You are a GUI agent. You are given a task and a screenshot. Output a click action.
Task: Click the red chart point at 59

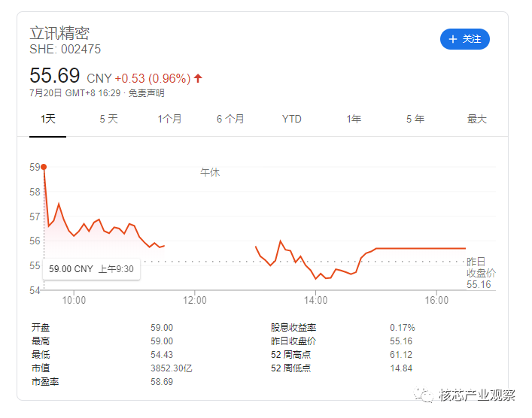click(44, 167)
